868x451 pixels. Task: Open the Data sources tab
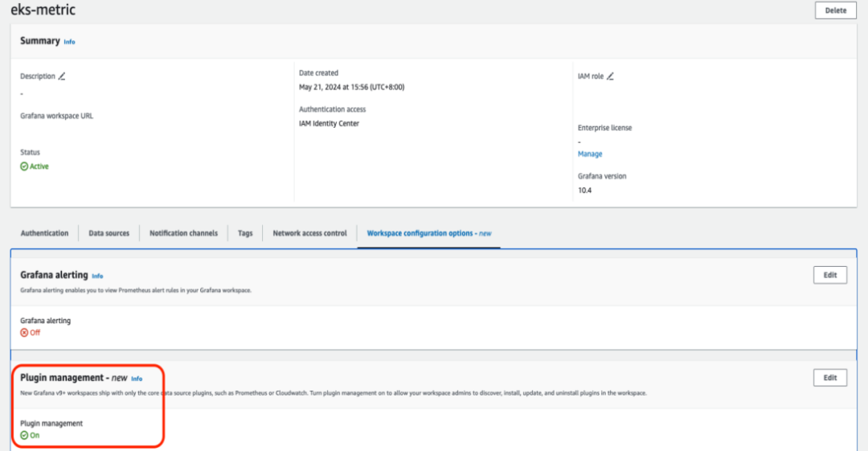[109, 233]
